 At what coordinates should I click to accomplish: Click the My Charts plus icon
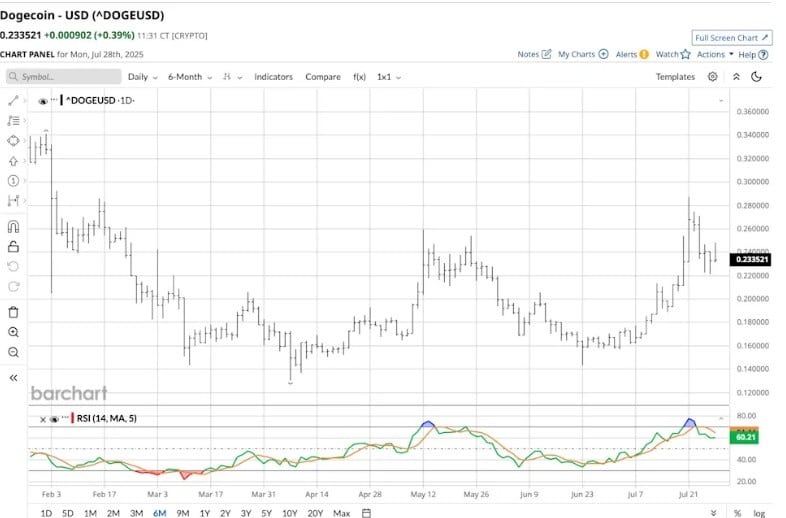click(604, 54)
